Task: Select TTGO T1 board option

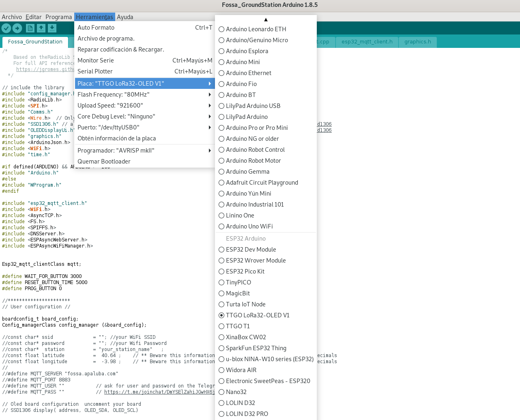Action: pyautogui.click(x=266, y=326)
